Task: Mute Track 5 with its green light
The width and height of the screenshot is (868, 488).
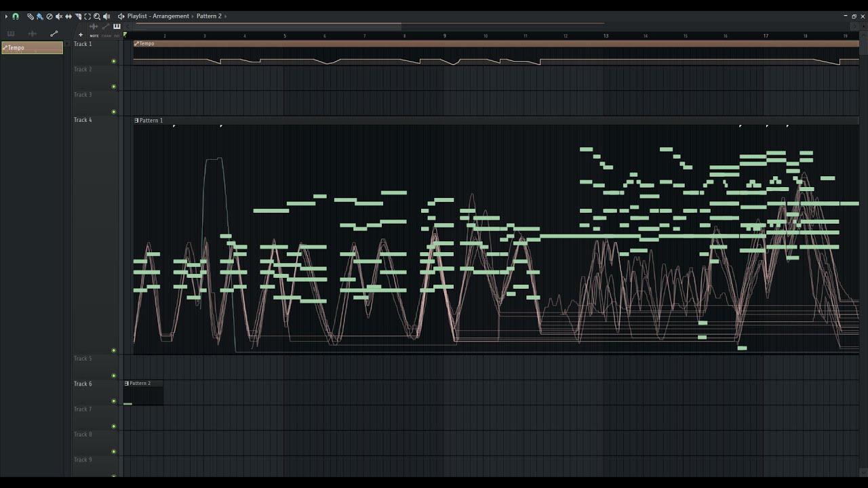Action: (113, 375)
